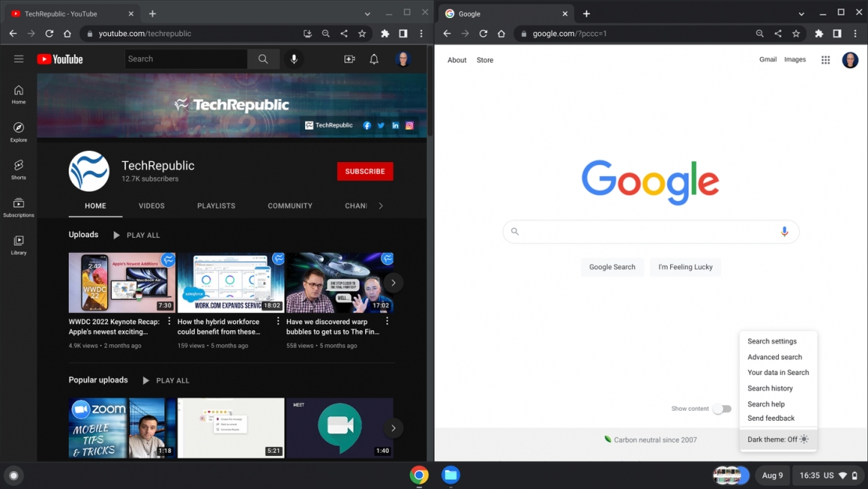
Task: Click the red Subscribe button
Action: click(x=364, y=171)
